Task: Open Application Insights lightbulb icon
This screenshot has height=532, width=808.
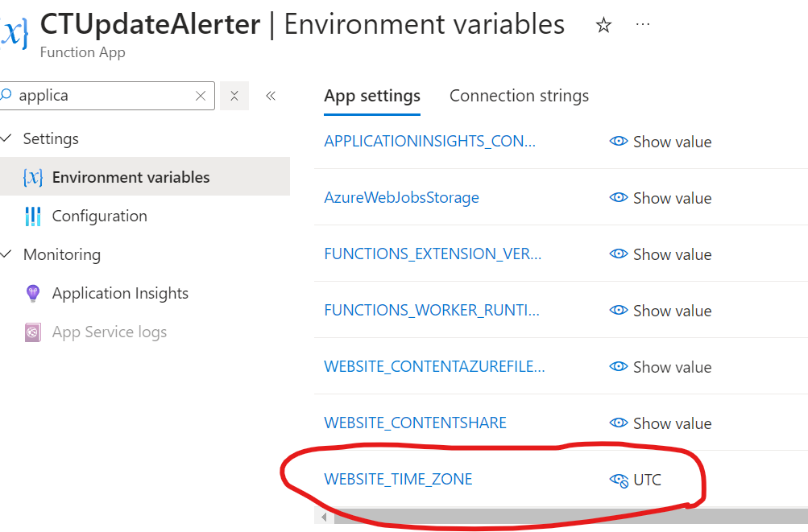Action: coord(32,294)
